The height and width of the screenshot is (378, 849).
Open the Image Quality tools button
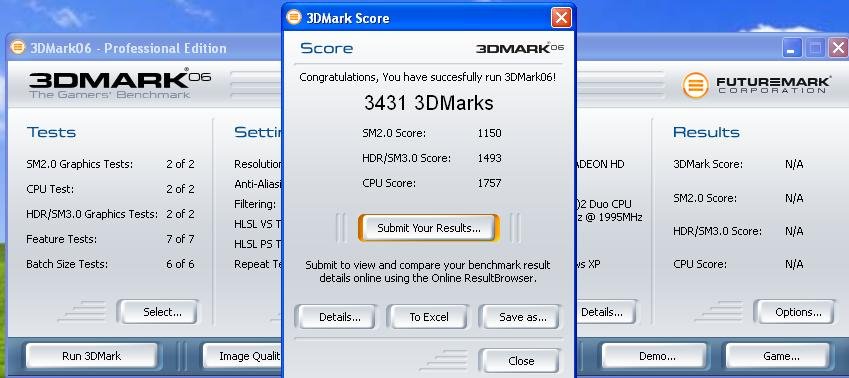click(x=243, y=356)
